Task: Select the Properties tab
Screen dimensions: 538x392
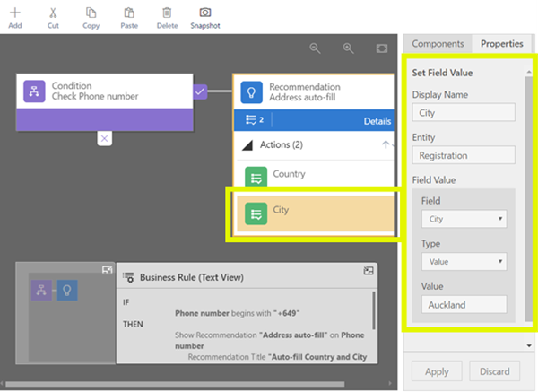Action: pyautogui.click(x=501, y=43)
